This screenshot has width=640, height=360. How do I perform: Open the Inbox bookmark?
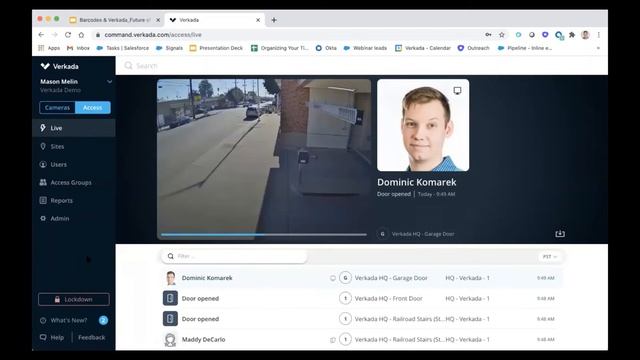pyautogui.click(x=78, y=48)
